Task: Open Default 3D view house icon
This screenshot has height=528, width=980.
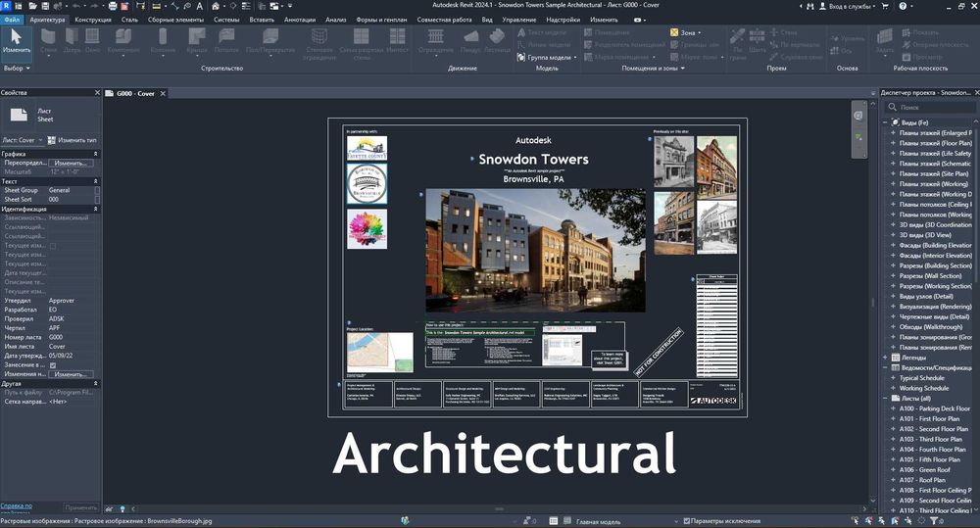Action: tap(216, 6)
